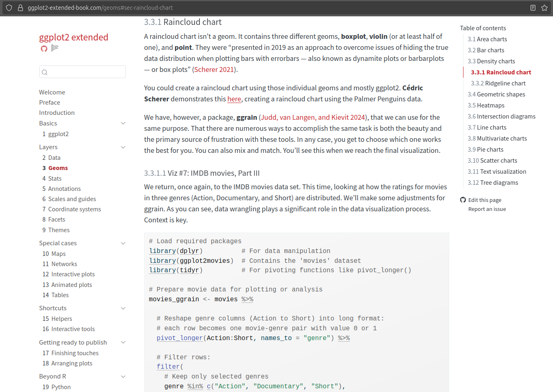Follow the Scherer 2021 citation link

(214, 69)
